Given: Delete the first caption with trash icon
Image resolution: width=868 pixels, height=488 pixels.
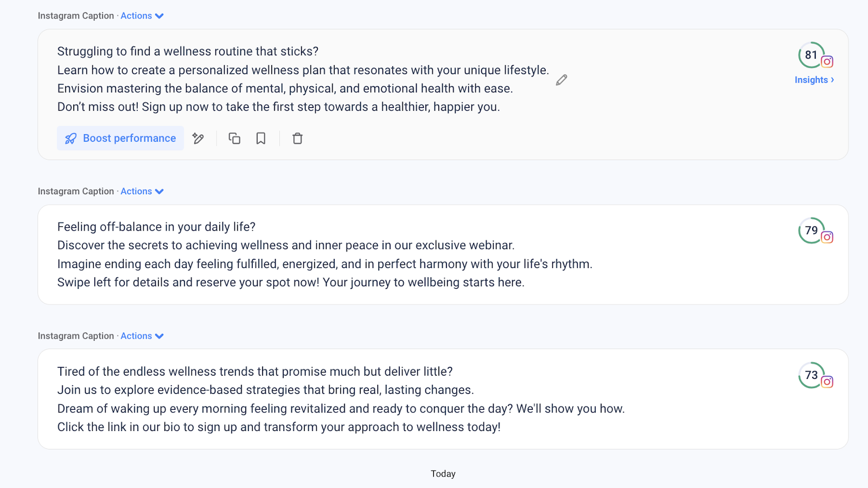Looking at the screenshot, I should (297, 138).
